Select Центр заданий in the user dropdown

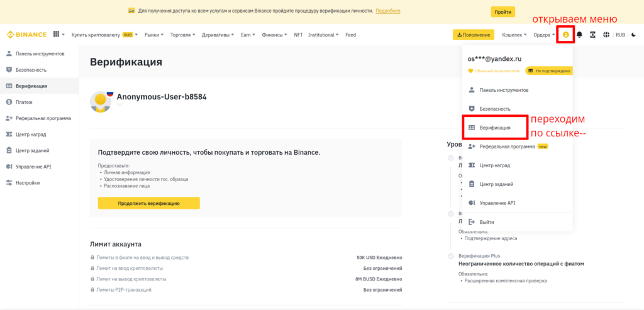(517, 184)
